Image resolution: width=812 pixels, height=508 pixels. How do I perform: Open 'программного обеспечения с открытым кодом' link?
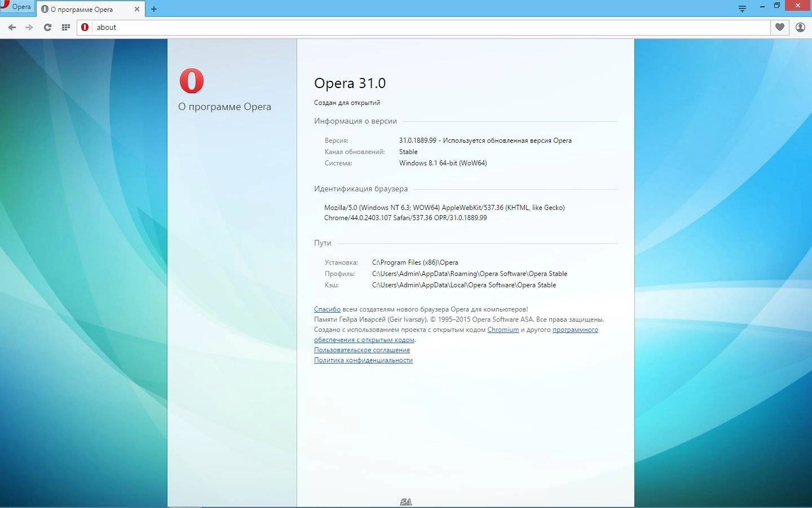coord(575,330)
